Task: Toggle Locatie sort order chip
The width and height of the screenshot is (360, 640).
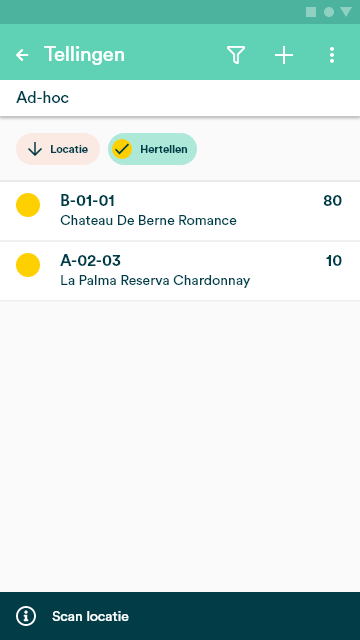Action: click(x=58, y=149)
